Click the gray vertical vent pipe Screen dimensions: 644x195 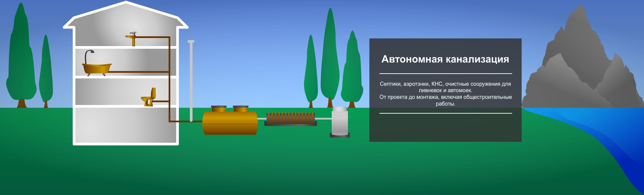(x=191, y=81)
